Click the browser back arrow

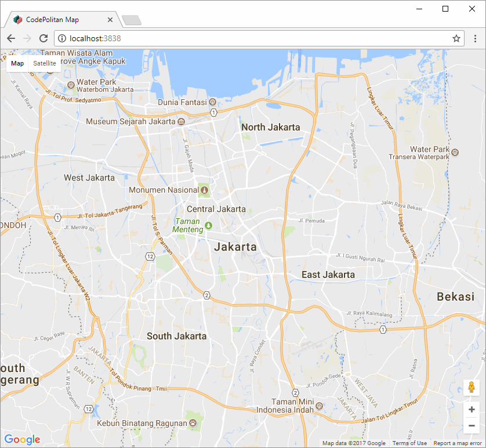[x=11, y=38]
